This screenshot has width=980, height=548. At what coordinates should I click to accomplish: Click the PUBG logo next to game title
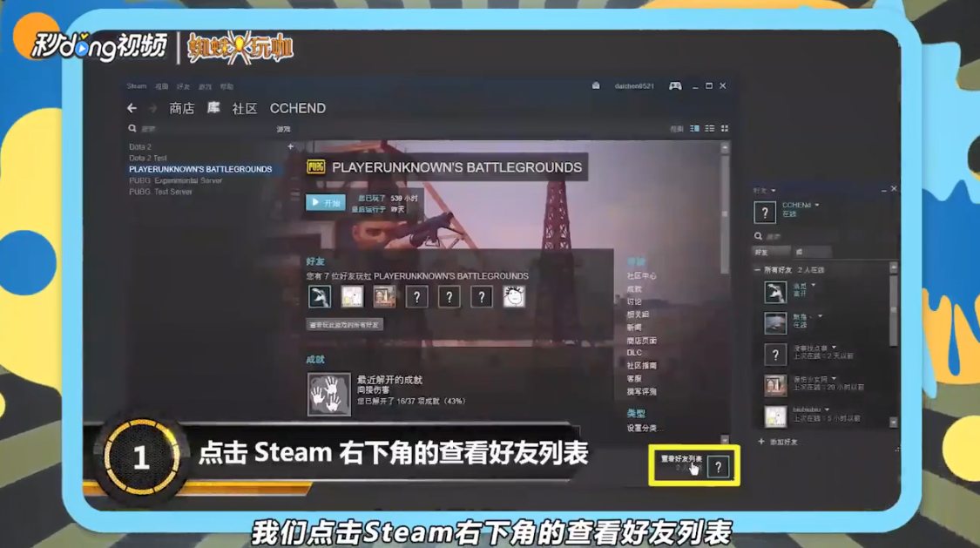[315, 166]
